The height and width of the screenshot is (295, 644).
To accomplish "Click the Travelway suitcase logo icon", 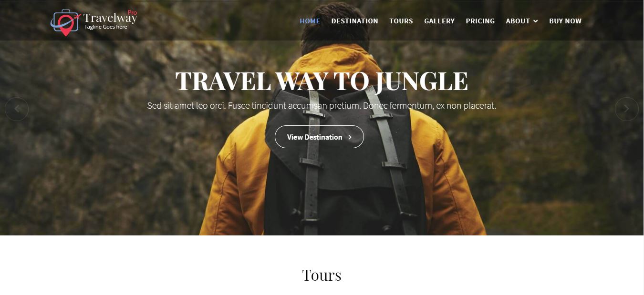I will tap(65, 22).
